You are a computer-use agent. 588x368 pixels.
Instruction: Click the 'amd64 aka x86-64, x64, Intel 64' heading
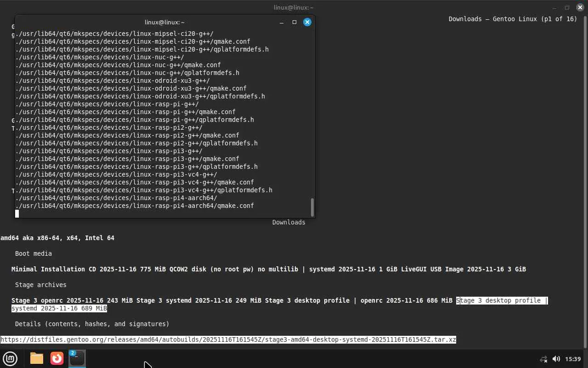point(57,238)
